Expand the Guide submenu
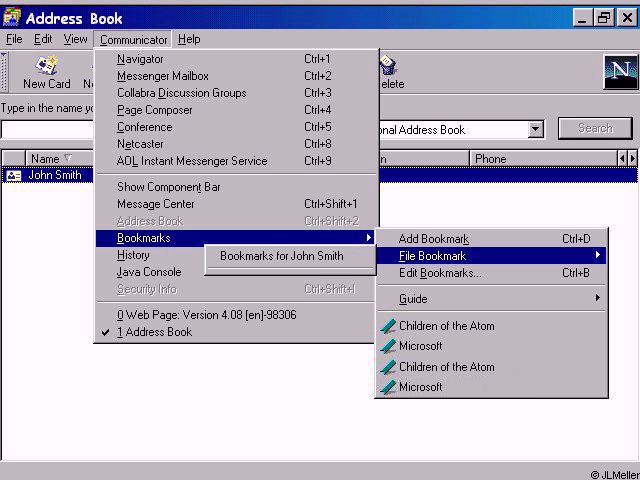640x480 pixels. coord(491,298)
